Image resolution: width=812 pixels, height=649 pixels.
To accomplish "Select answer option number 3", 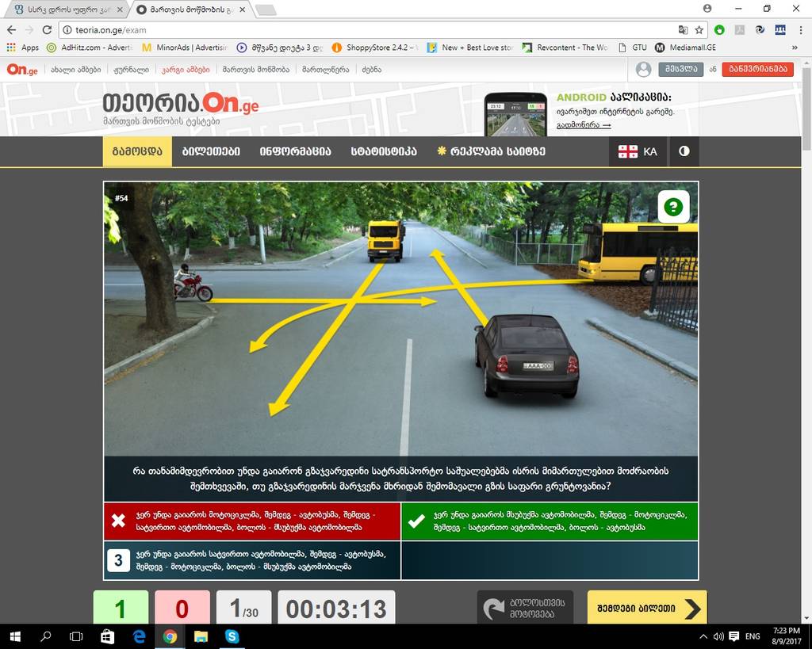I will coord(252,560).
